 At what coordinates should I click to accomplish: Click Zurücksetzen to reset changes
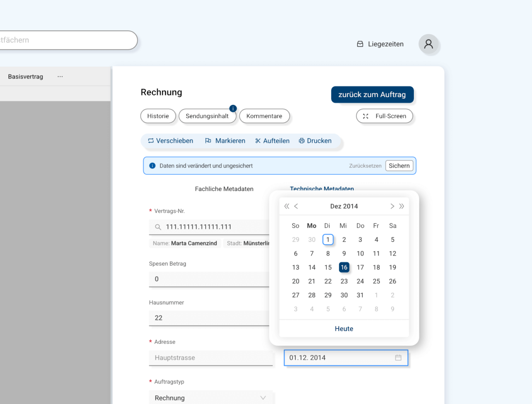[x=365, y=166]
